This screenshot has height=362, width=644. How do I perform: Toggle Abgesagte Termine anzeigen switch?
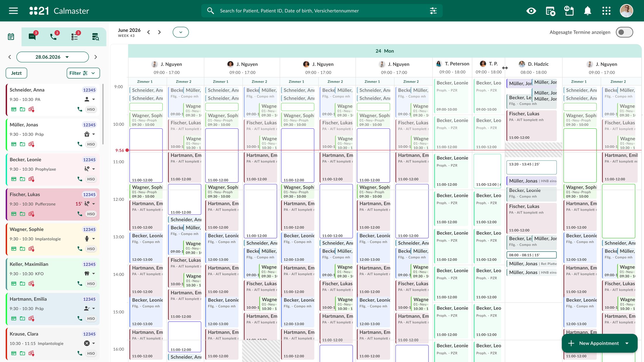click(624, 32)
